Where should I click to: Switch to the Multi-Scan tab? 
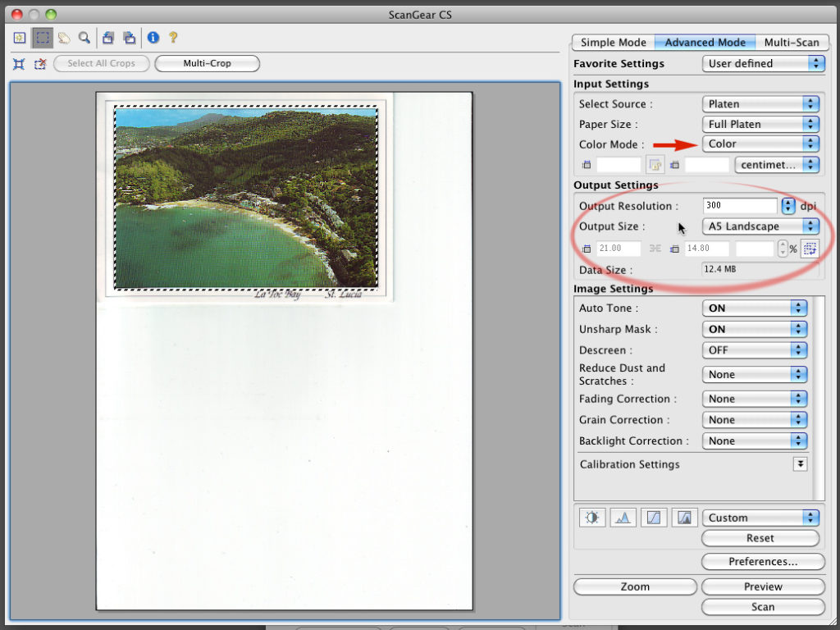[x=792, y=42]
